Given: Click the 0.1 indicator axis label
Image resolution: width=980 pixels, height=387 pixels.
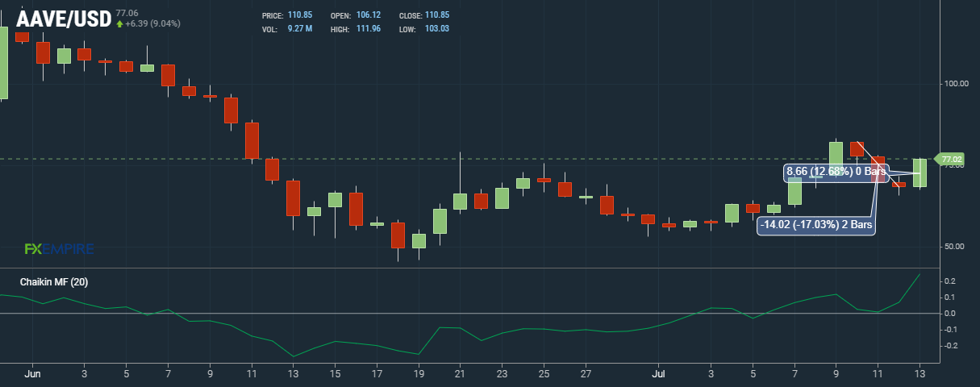Looking at the screenshot, I should 949,298.
